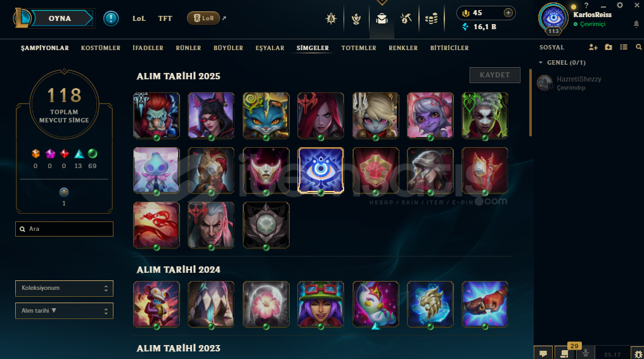Open the Koleksiyonum dropdown
Screen dimensions: 644x359
[x=64, y=289]
